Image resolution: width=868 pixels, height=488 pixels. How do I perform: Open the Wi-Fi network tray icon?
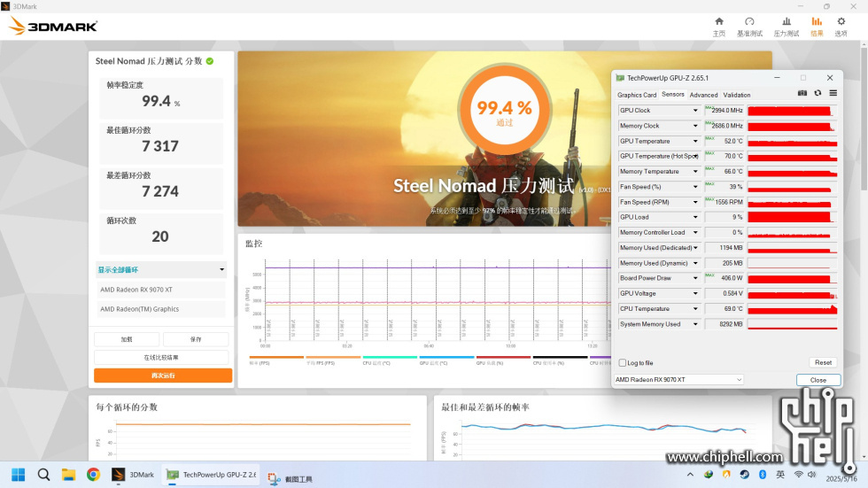(798, 475)
